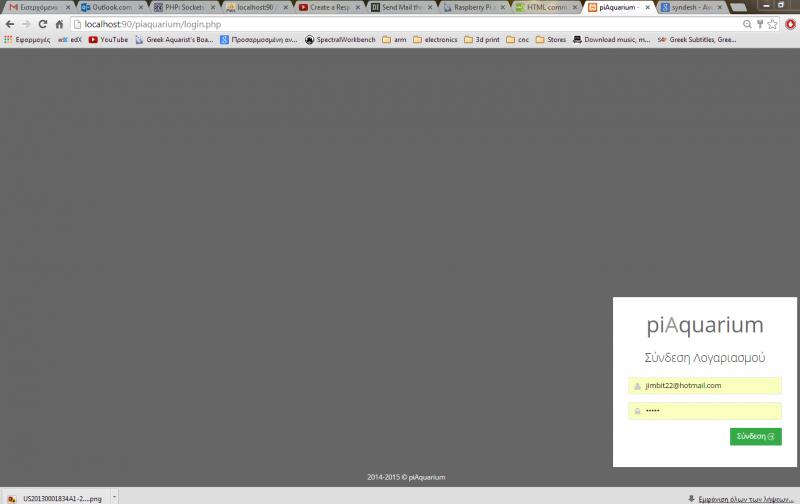
Task: Reload the page with the refresh icon
Action: pos(42,23)
